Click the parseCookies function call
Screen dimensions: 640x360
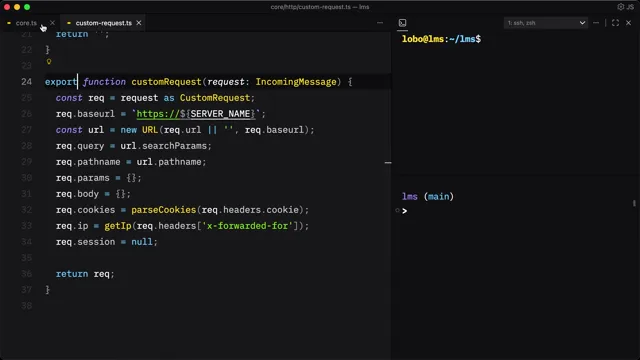pos(164,210)
